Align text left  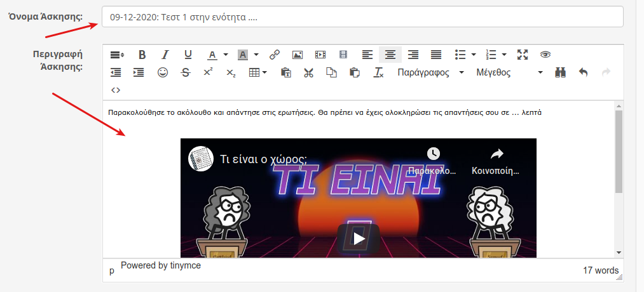point(367,55)
